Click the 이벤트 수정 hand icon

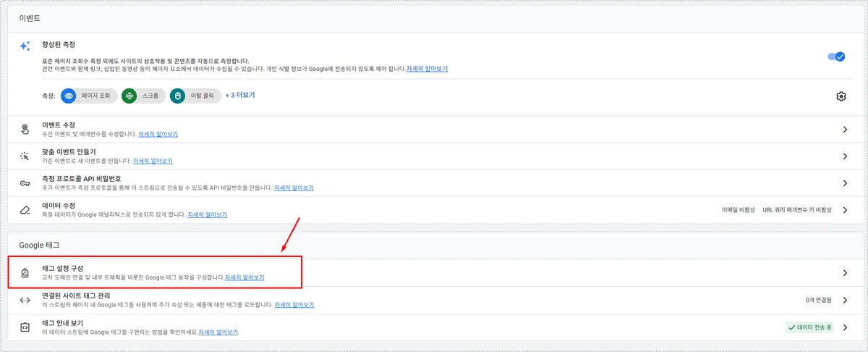click(x=25, y=130)
